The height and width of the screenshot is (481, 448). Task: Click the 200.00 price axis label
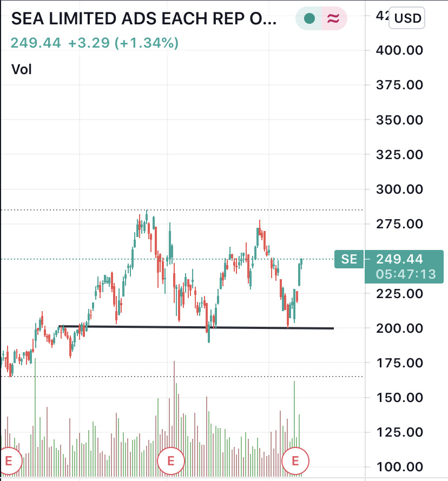point(399,328)
